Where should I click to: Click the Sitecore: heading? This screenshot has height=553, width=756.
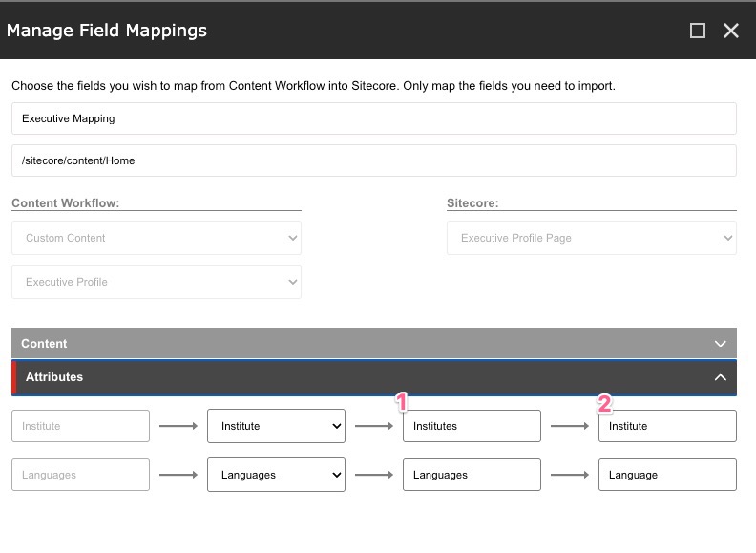(x=472, y=203)
